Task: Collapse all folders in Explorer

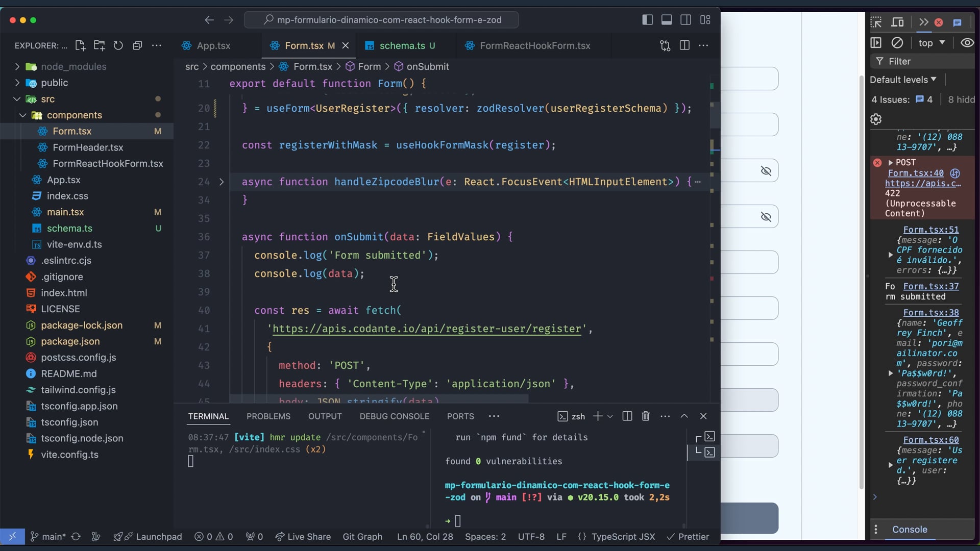Action: click(137, 45)
